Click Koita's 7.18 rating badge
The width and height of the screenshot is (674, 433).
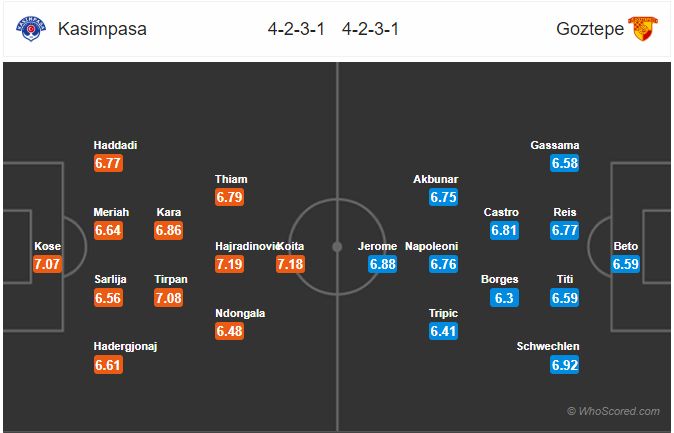point(290,264)
